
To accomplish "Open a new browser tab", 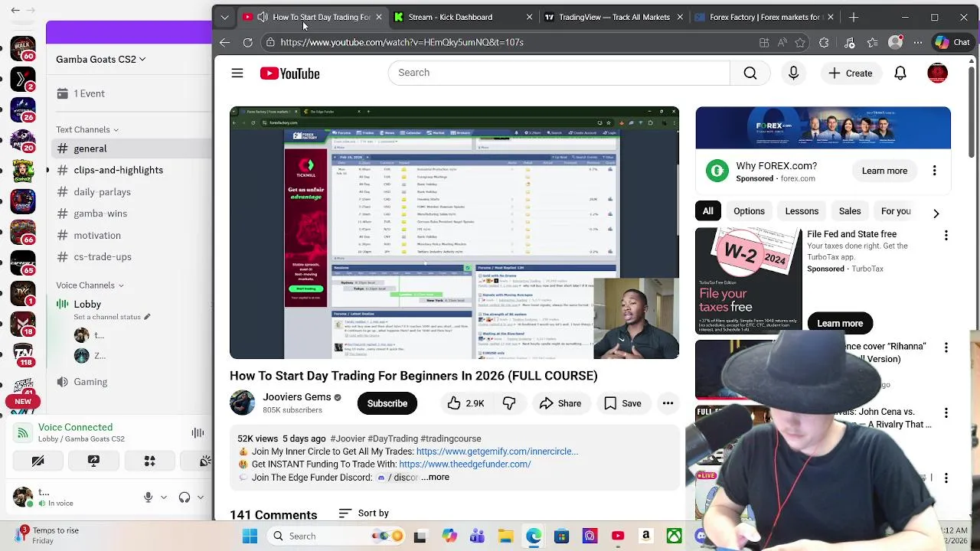I will pos(854,17).
